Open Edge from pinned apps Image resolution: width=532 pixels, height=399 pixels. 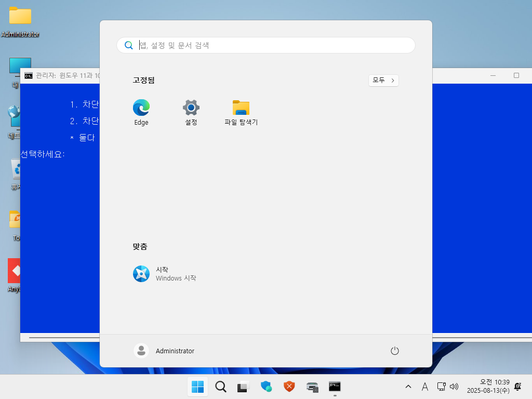[141, 112]
